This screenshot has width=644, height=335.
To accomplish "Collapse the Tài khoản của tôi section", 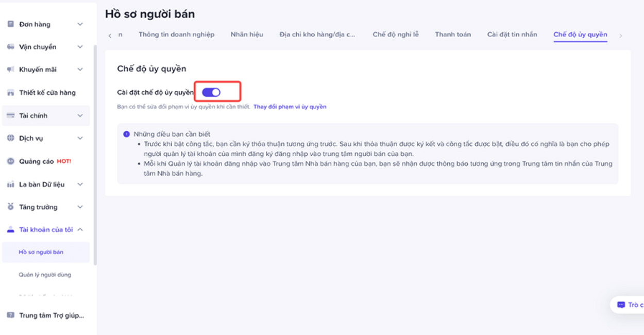I will 80,230.
